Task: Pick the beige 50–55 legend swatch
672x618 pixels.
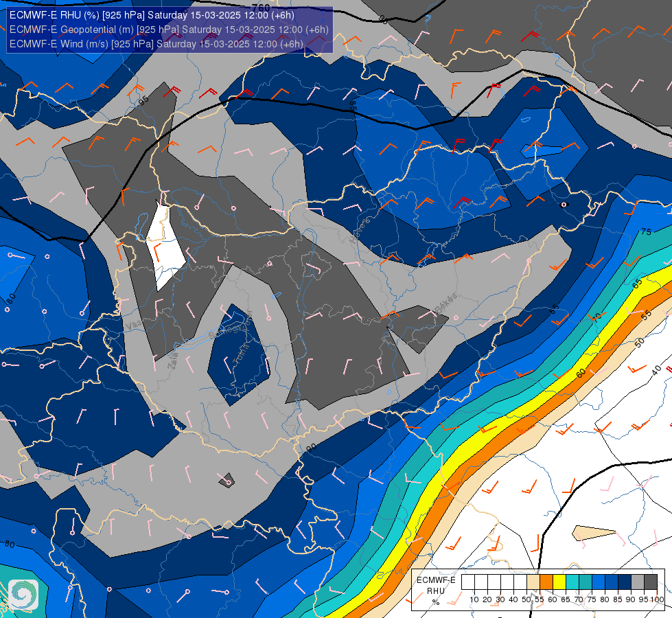Action: (x=533, y=582)
